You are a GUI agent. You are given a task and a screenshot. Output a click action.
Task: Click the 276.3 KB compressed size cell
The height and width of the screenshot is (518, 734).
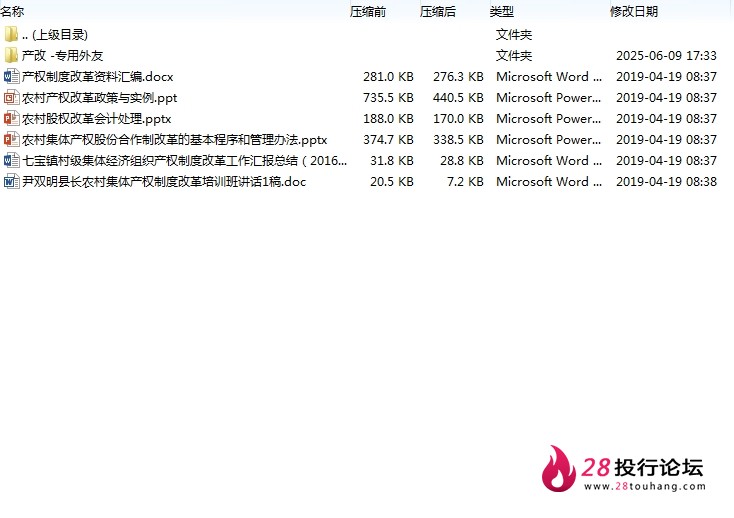click(458, 77)
